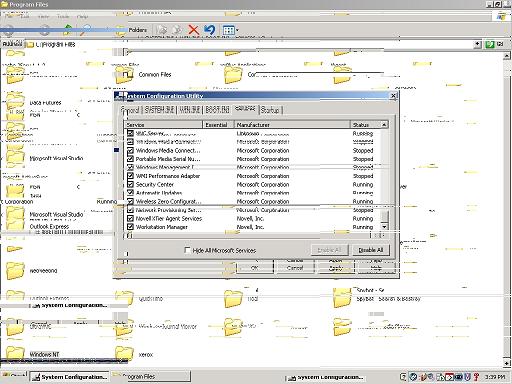
Task: Click the Copy To toolbar icon
Action: click(177, 30)
